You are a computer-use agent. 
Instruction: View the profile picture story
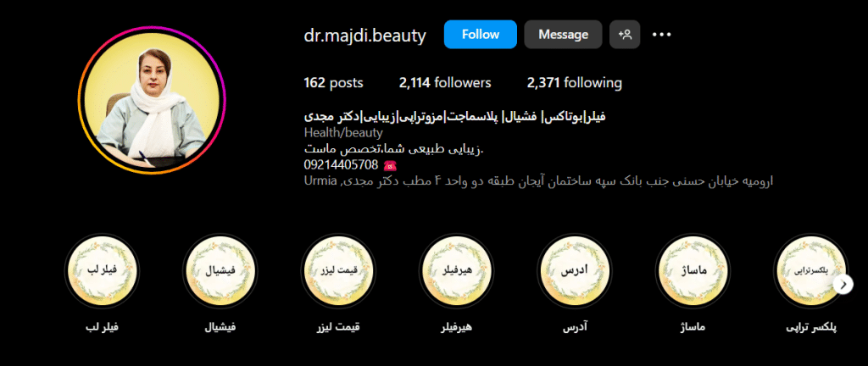(x=152, y=100)
